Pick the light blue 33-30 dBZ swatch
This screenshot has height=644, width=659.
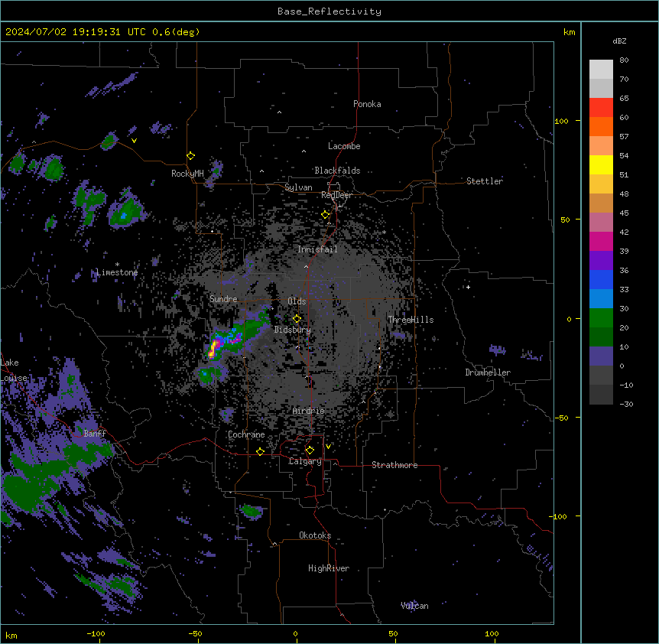pyautogui.click(x=601, y=299)
